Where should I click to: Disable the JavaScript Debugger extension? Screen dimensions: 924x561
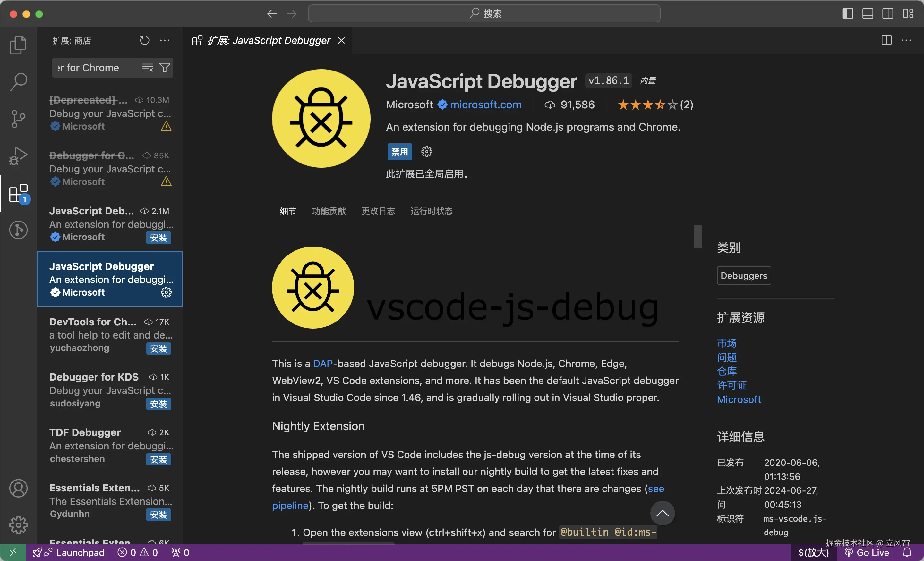(x=399, y=151)
